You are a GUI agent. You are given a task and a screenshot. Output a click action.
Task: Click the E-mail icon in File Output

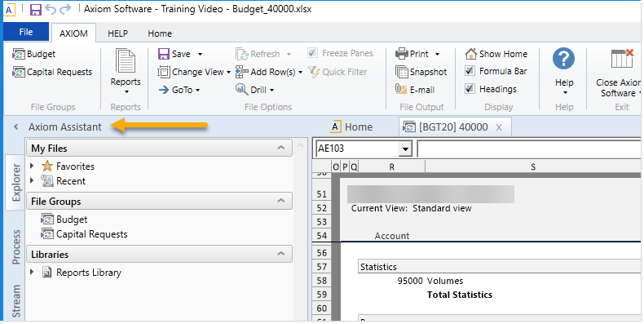point(401,89)
